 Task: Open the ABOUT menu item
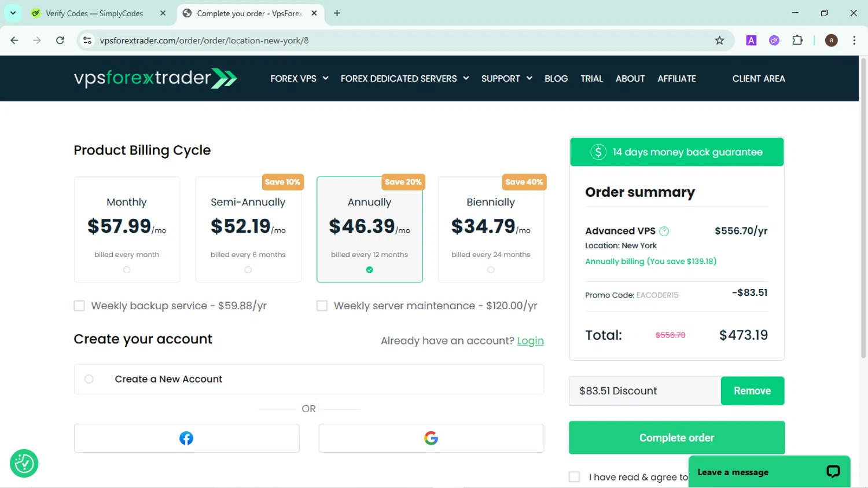pos(630,79)
